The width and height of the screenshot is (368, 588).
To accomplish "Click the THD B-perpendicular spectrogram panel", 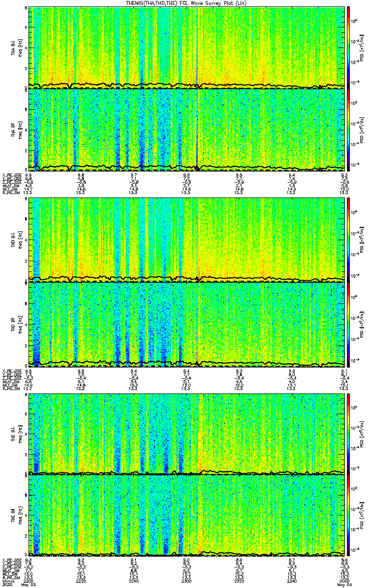I will [x=187, y=241].
